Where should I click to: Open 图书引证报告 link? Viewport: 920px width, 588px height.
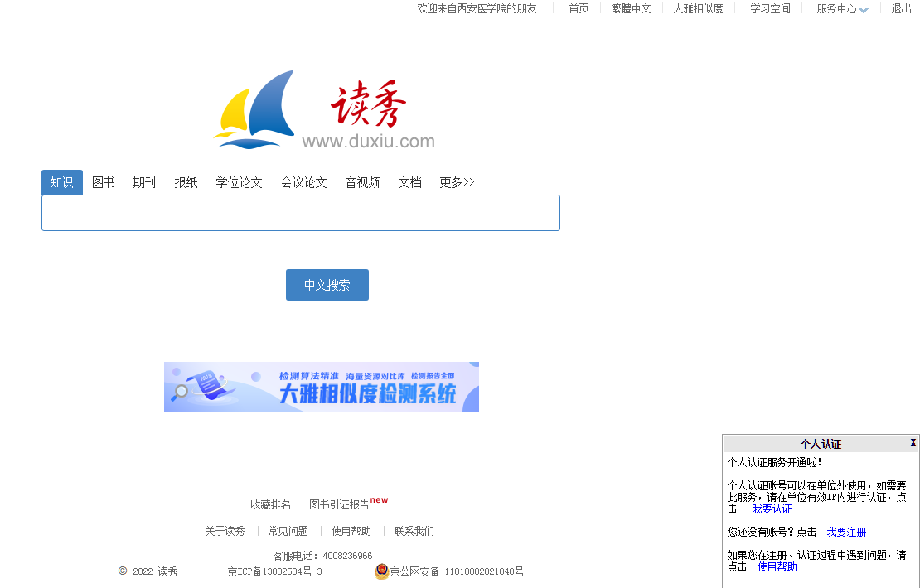(x=339, y=504)
